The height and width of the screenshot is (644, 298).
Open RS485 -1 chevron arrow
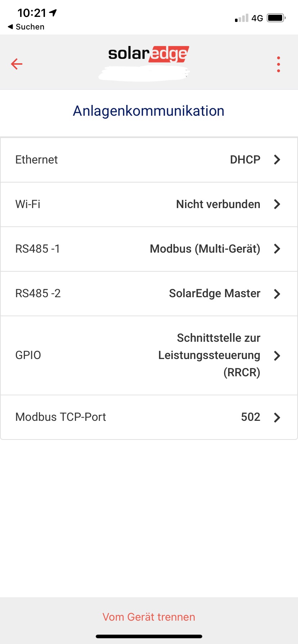click(277, 249)
